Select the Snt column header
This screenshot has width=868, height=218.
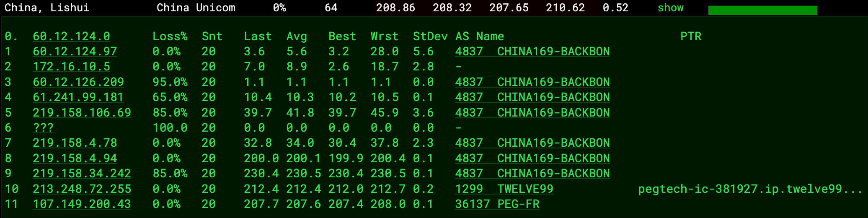[x=212, y=36]
